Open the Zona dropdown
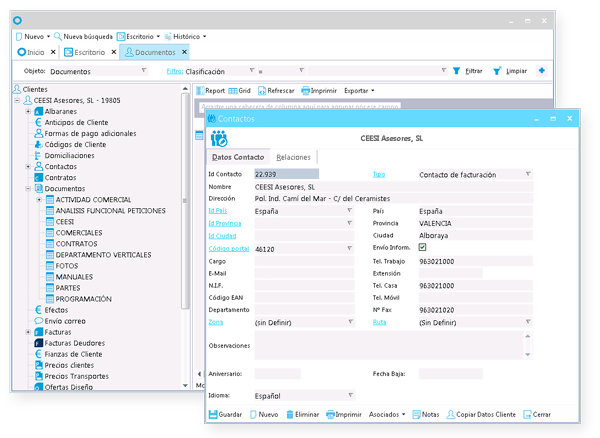600x438 pixels. click(351, 322)
